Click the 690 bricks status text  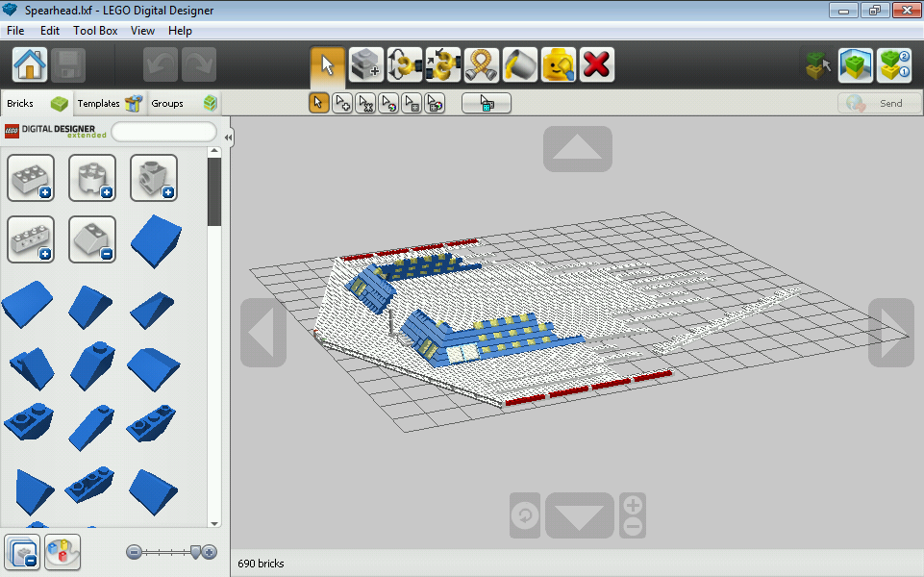(261, 564)
